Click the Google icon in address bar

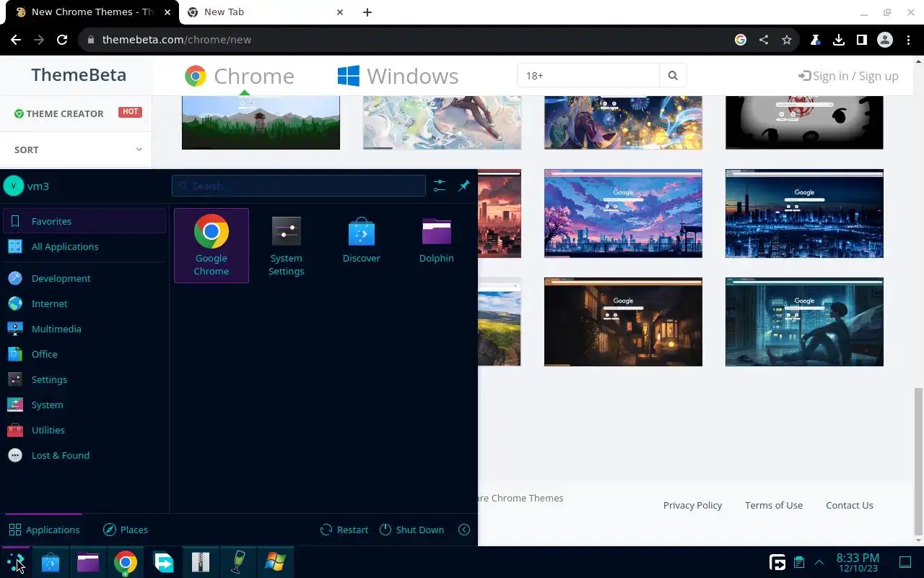coord(741,40)
